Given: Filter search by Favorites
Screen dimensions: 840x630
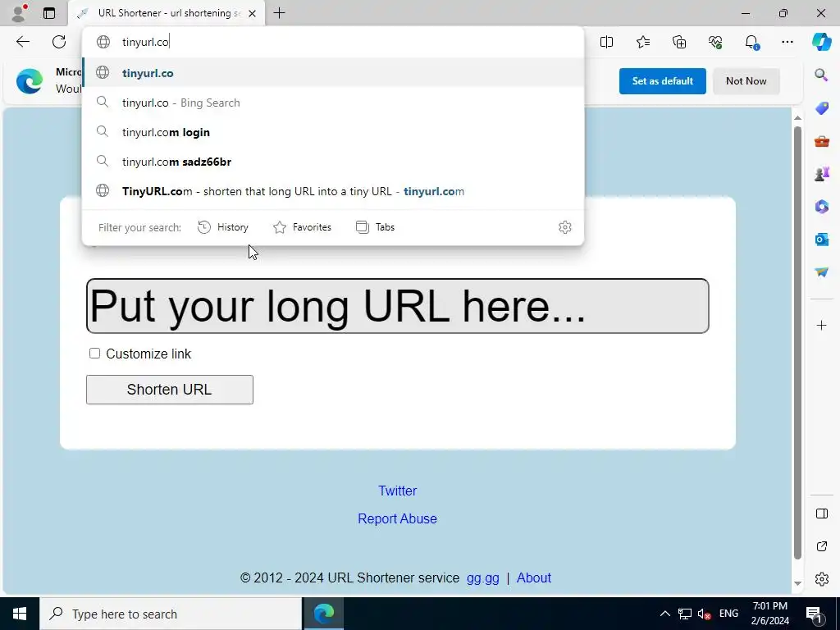Looking at the screenshot, I should pos(302,227).
